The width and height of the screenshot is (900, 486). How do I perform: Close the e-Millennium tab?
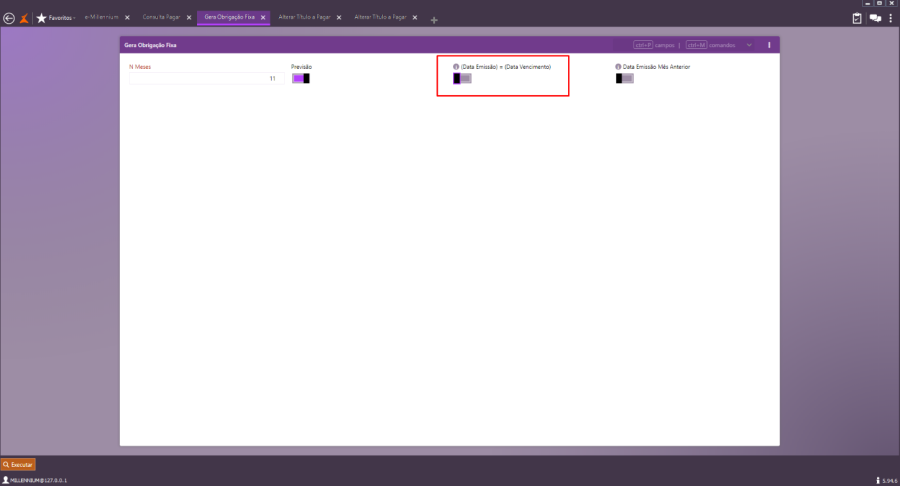click(127, 18)
